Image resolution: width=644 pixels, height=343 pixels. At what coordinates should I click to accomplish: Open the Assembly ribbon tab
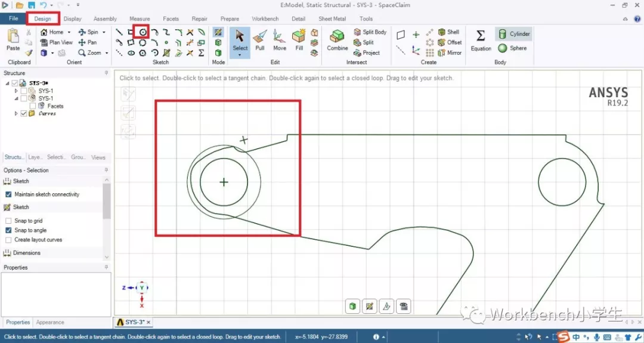pyautogui.click(x=105, y=19)
